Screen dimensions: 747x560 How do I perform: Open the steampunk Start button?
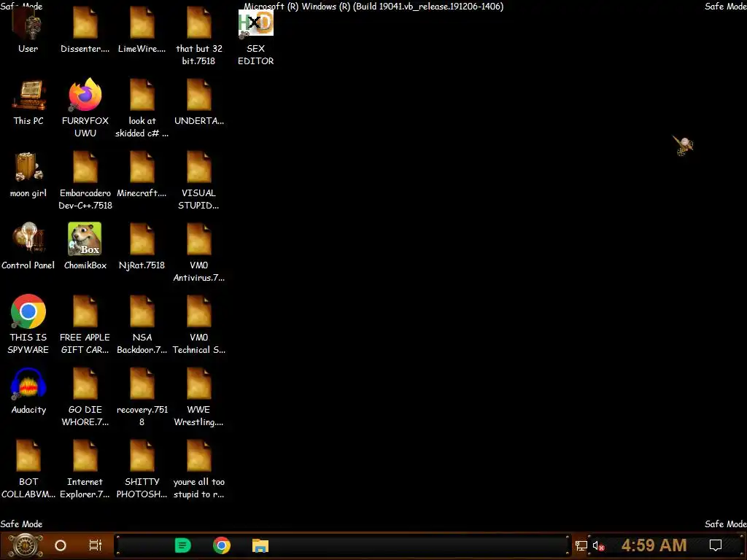tap(26, 545)
